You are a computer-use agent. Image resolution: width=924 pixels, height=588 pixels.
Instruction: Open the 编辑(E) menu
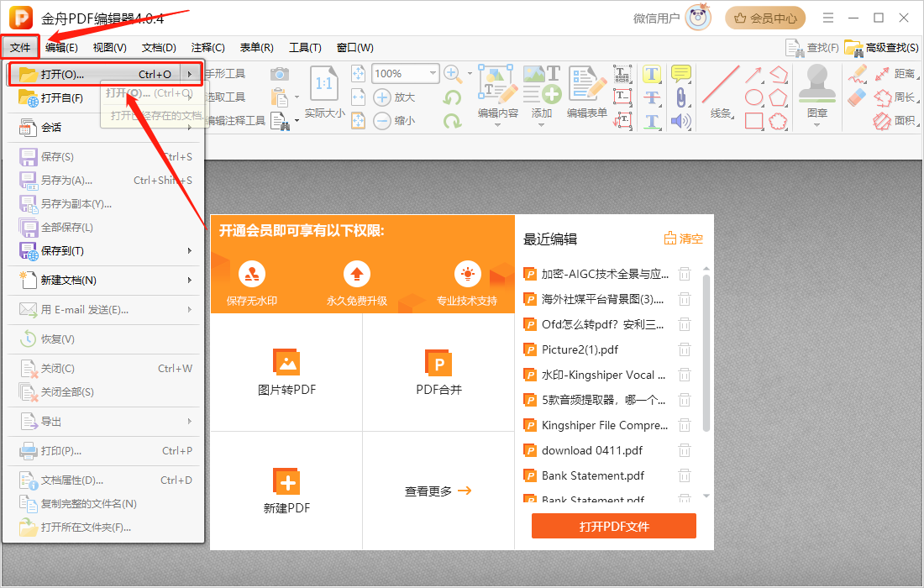(x=61, y=48)
